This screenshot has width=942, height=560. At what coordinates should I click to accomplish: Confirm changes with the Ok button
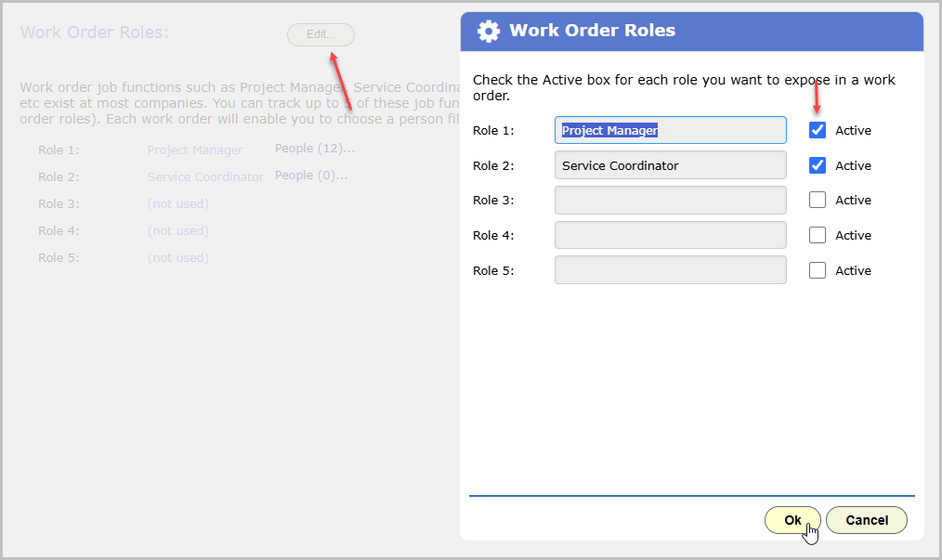[792, 520]
